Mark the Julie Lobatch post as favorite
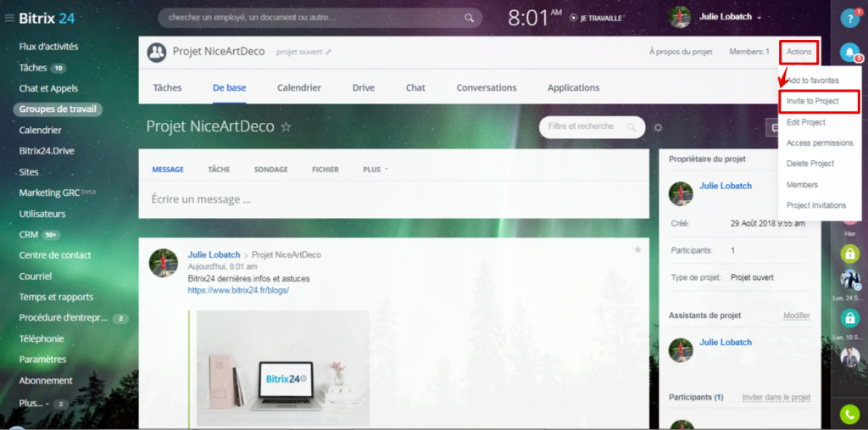868x430 pixels. click(637, 250)
